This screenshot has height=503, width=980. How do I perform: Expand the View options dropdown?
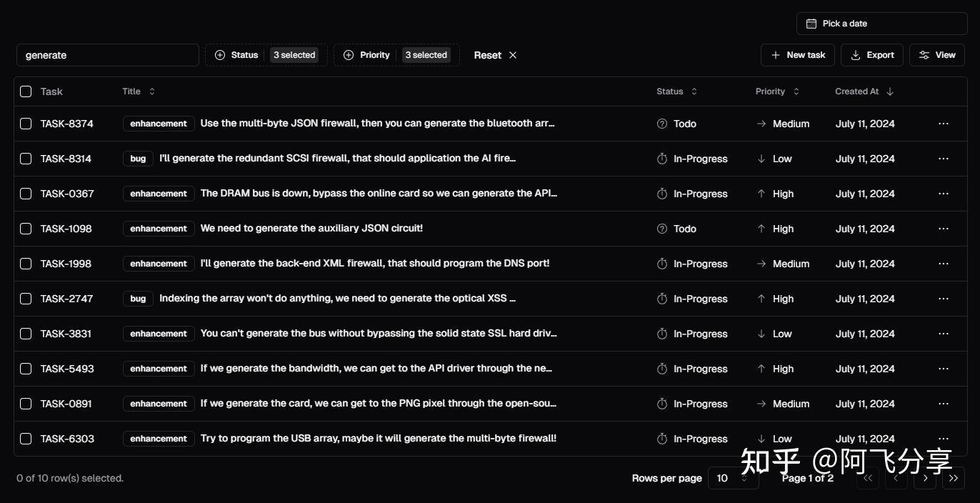coord(936,55)
